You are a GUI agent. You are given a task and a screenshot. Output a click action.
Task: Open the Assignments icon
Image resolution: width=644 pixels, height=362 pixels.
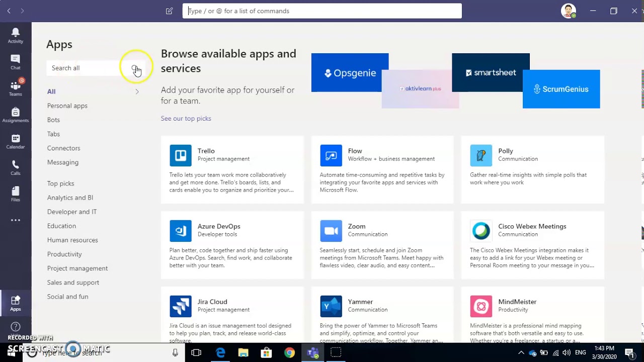pos(16,115)
